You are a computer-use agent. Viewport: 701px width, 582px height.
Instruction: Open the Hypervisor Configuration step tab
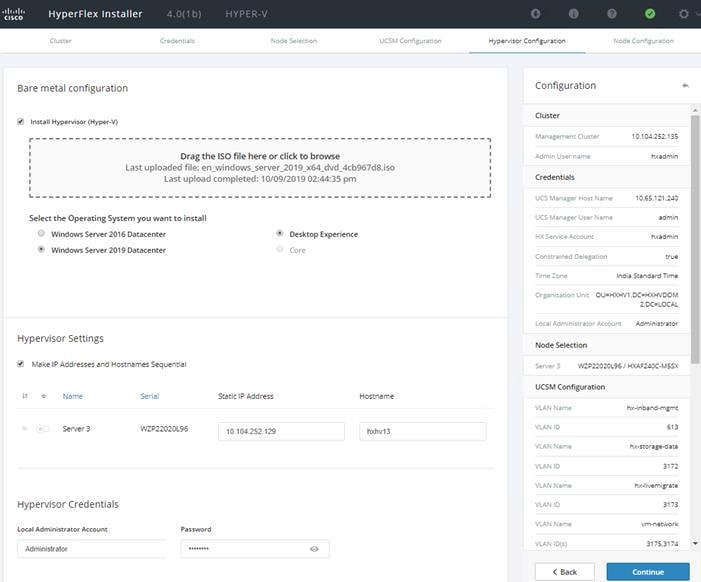click(x=527, y=41)
